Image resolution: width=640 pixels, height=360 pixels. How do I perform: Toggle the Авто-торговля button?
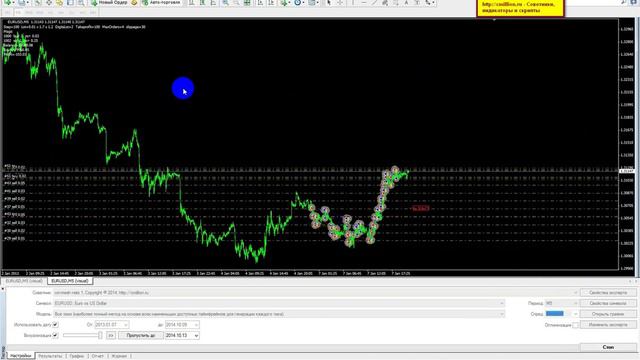tap(161, 2)
